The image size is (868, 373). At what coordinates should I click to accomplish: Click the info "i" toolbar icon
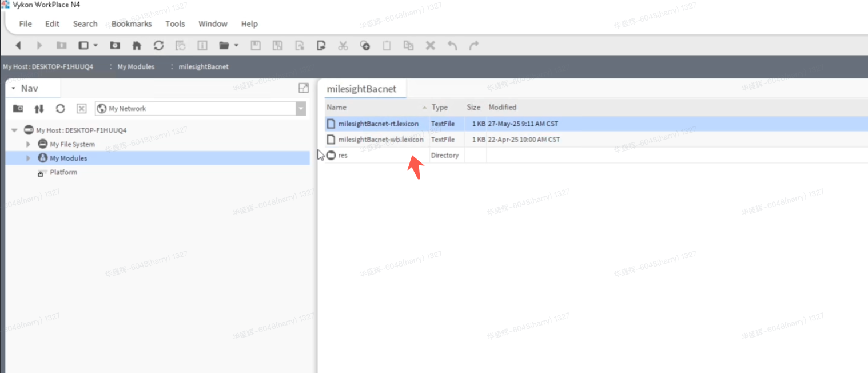202,46
